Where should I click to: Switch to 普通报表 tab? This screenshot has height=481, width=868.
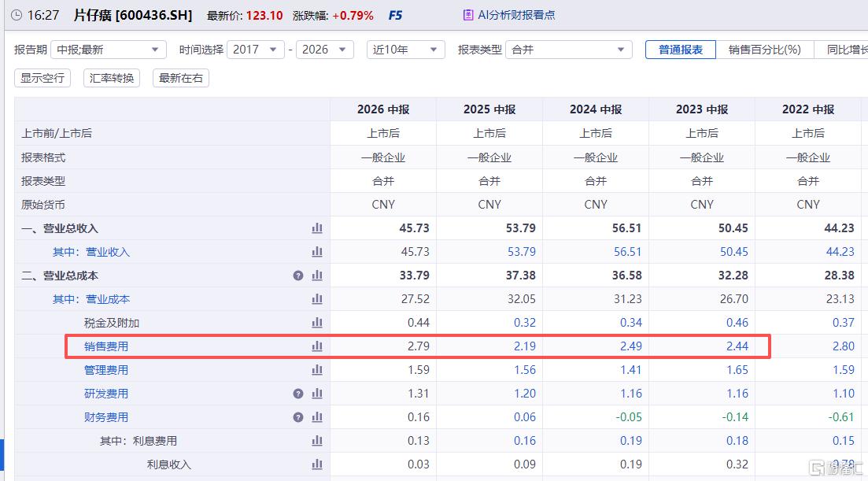(681, 50)
